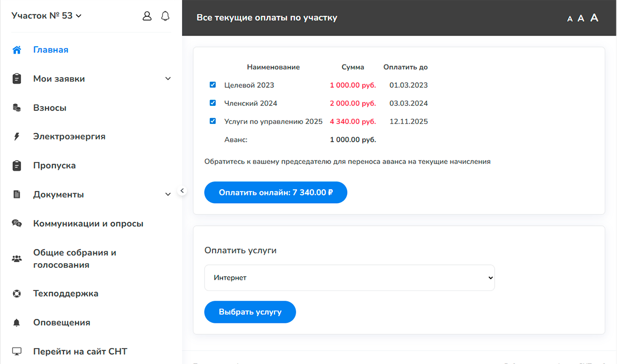617x364 pixels.
Task: Click the clipboard icon next to Пропуска
Action: pos(17,166)
